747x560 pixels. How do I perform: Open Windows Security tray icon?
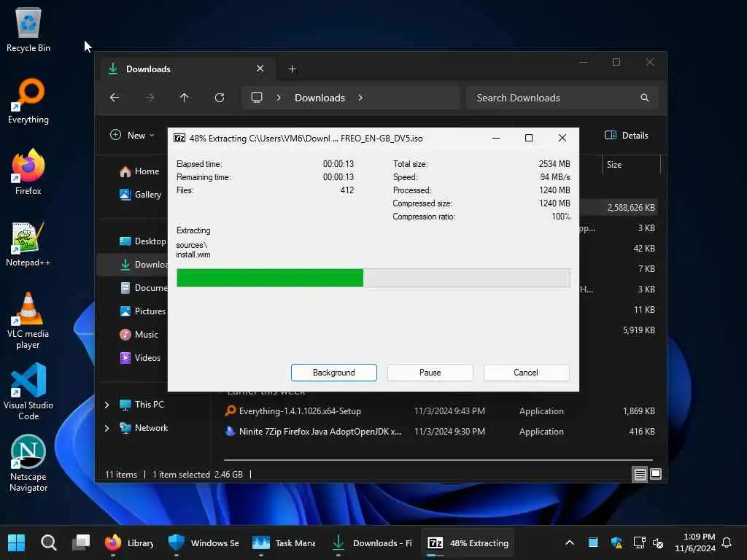(x=616, y=542)
